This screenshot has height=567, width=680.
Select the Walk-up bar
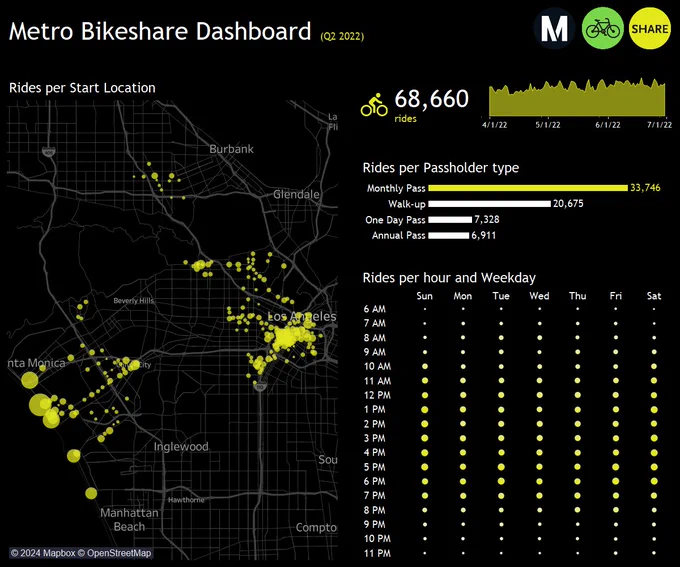490,203
